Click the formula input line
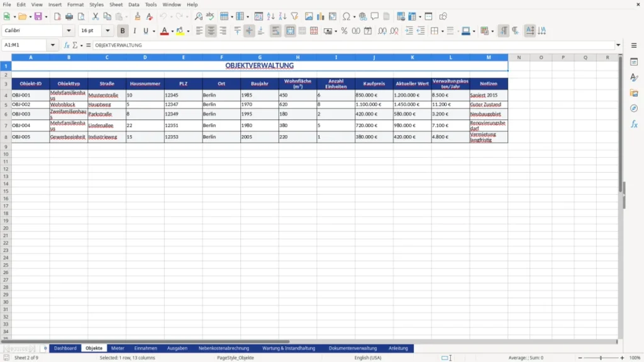The height and width of the screenshot is (362, 644). coord(354,45)
